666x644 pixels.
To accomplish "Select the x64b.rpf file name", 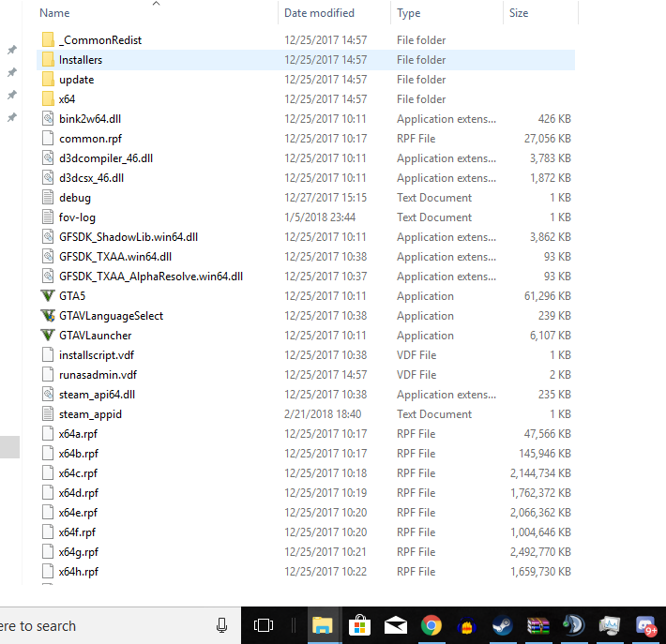I will coord(79,454).
